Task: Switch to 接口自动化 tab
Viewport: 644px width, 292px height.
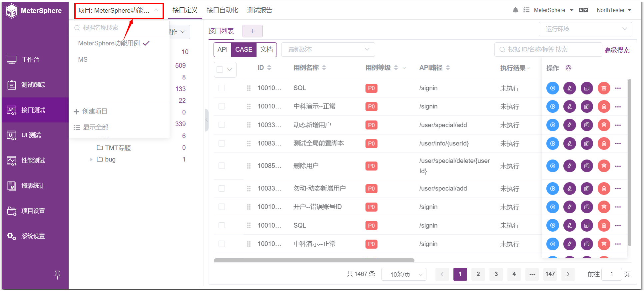Action: 222,10
